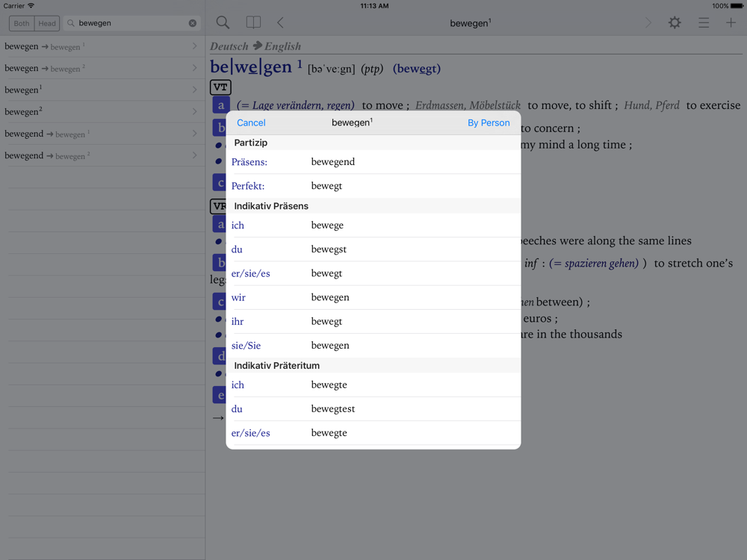This screenshot has width=747, height=560.
Task: Select the Präsens er/sie/es row bewegt
Action: tap(373, 273)
